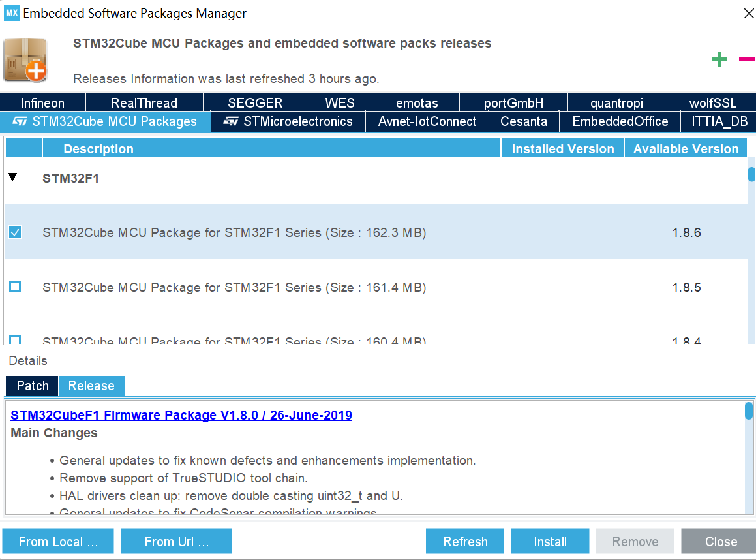Collapse the STM32F1 group arrow

point(13,177)
